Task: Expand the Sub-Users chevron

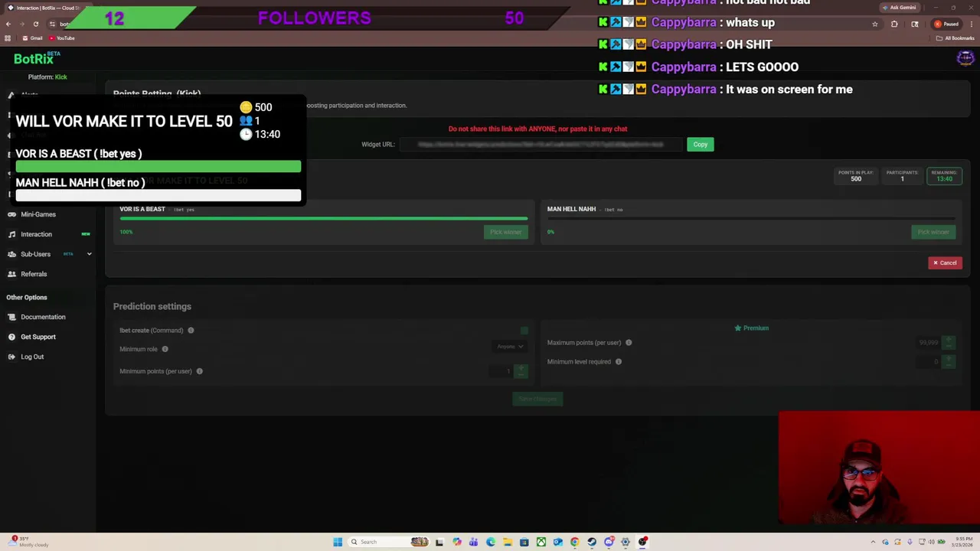Action: pyautogui.click(x=89, y=254)
